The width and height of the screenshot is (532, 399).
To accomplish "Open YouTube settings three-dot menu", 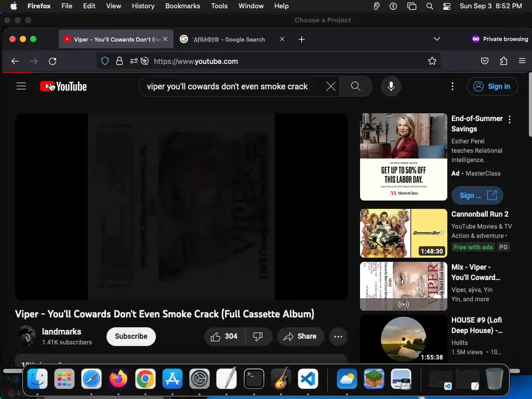I will tap(453, 86).
